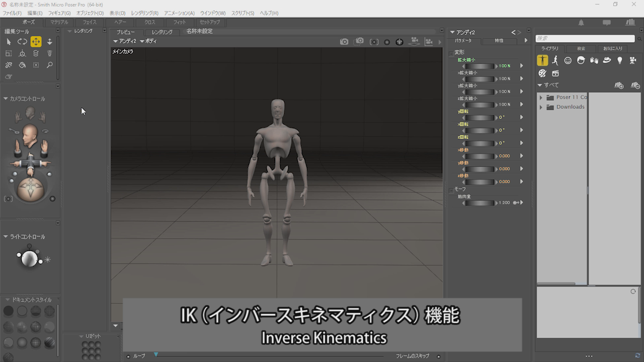
Task: Toggle the フレームのスキップ option
Action: point(438,356)
